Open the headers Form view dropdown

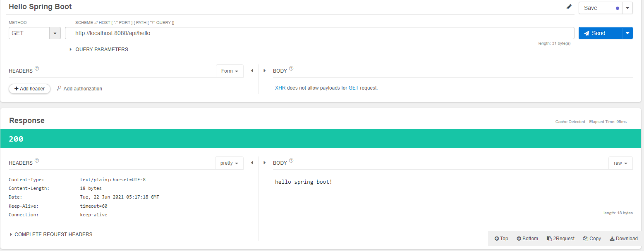[x=230, y=71]
